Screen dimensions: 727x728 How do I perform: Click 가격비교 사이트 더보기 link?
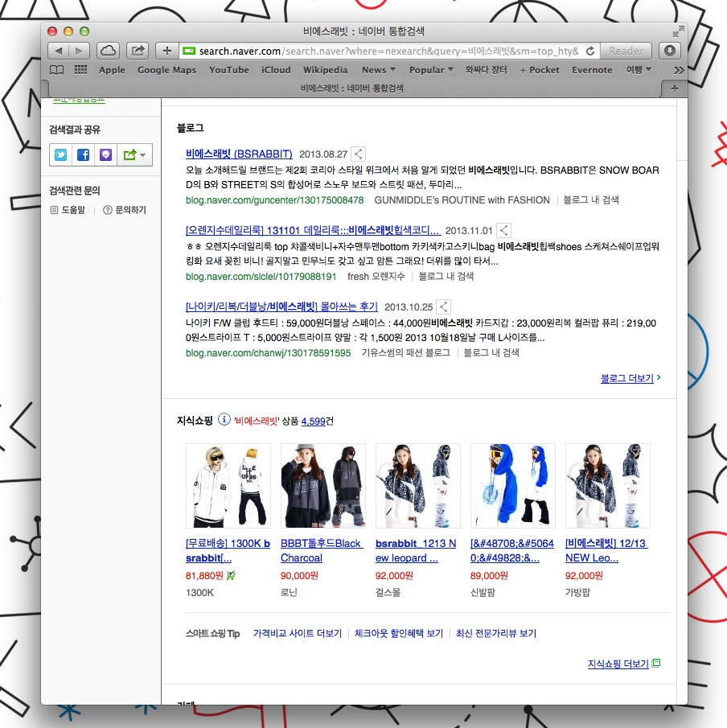click(x=297, y=633)
